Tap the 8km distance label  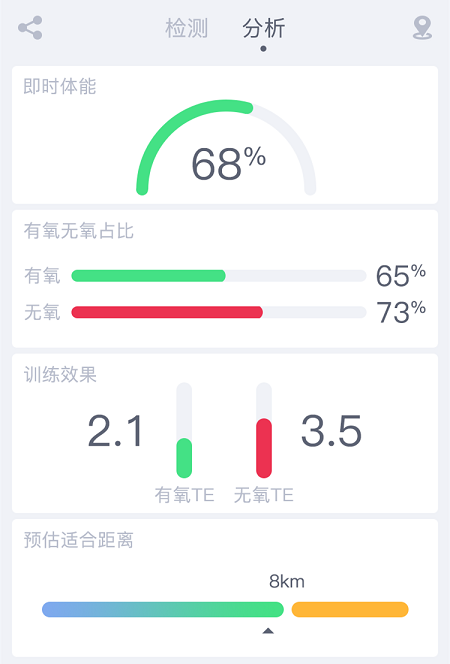[x=287, y=581]
